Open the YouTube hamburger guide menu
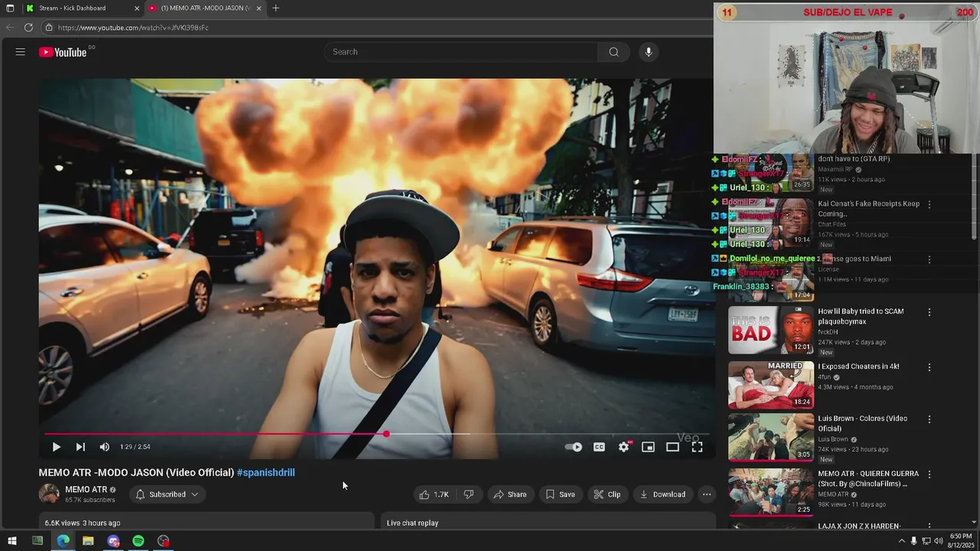This screenshot has height=551, width=980. [21, 52]
